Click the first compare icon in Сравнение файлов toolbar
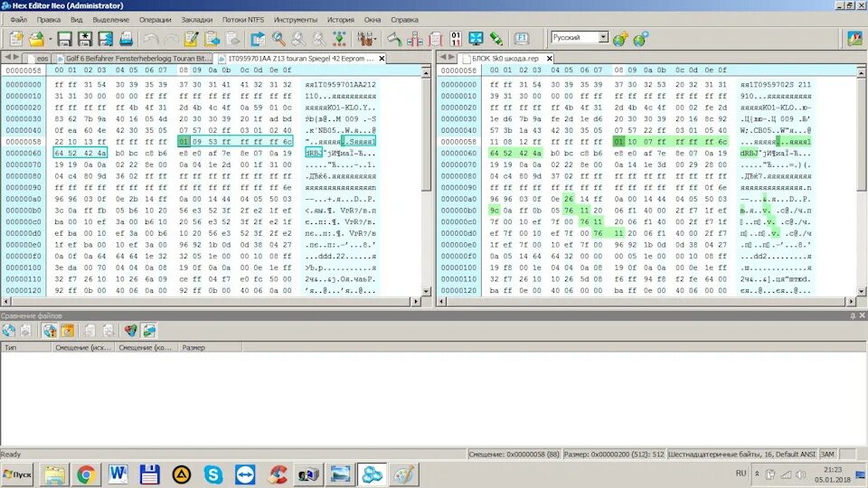Viewport: 868px width, 488px height. pyautogui.click(x=9, y=331)
